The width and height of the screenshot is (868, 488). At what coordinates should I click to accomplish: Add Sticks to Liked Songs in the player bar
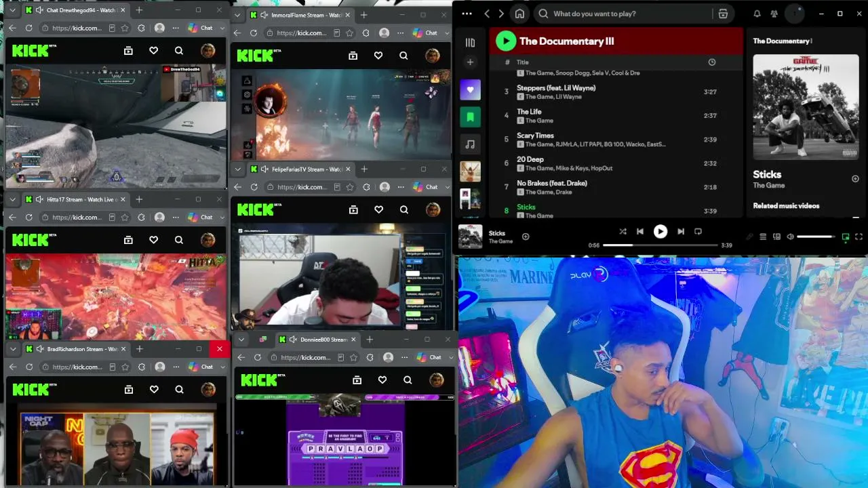(x=526, y=237)
